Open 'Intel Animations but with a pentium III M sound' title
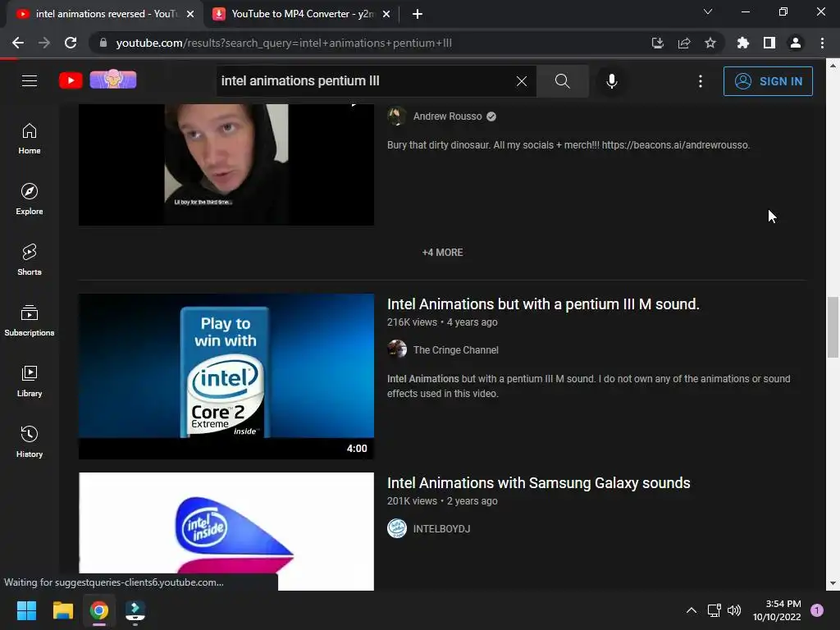 [x=543, y=304]
